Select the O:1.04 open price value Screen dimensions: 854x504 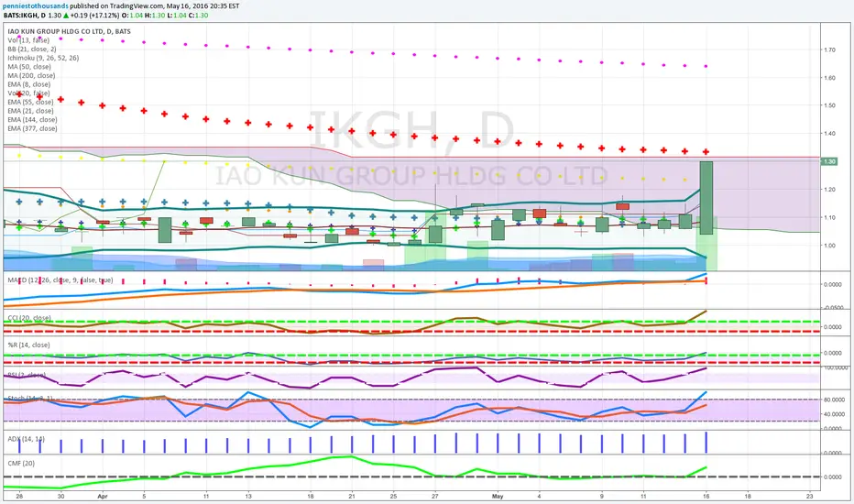132,16
